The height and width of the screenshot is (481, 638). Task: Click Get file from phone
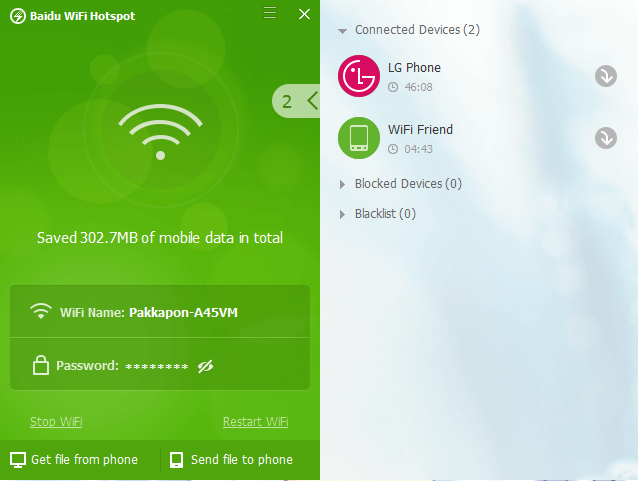(x=74, y=460)
